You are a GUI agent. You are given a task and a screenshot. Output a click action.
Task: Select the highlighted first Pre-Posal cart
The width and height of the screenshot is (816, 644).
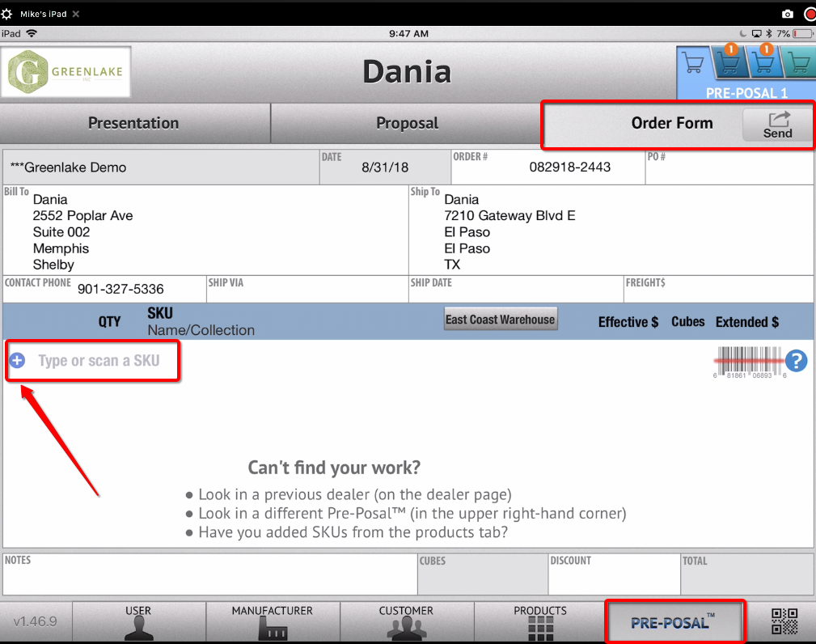[x=693, y=64]
